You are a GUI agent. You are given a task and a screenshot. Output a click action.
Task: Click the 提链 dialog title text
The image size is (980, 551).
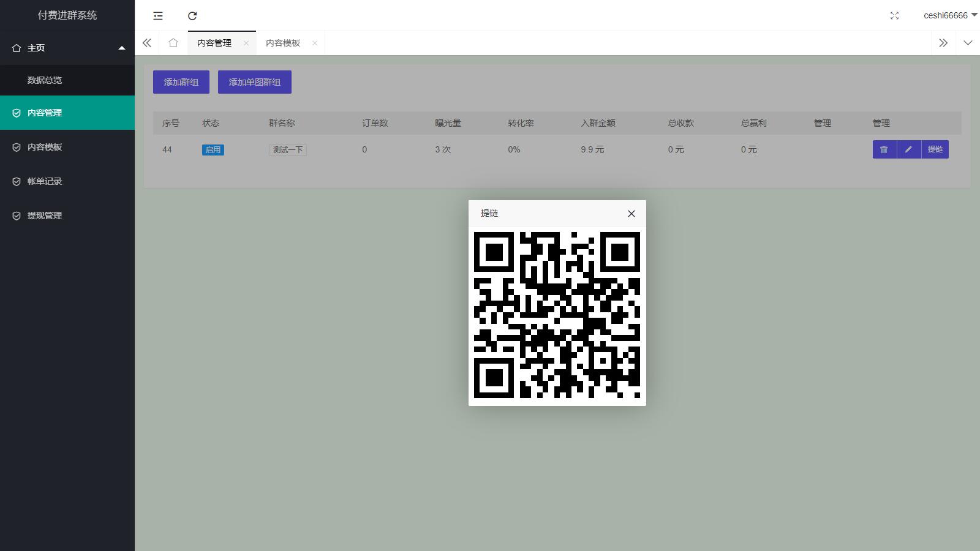pos(489,213)
